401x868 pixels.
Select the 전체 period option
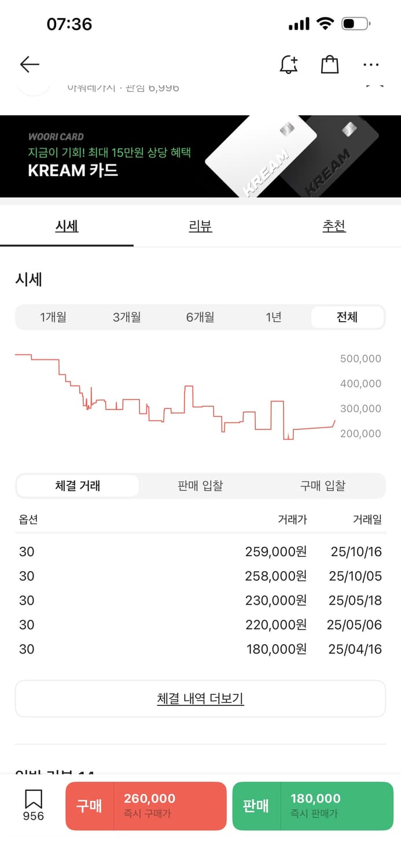[x=347, y=317]
